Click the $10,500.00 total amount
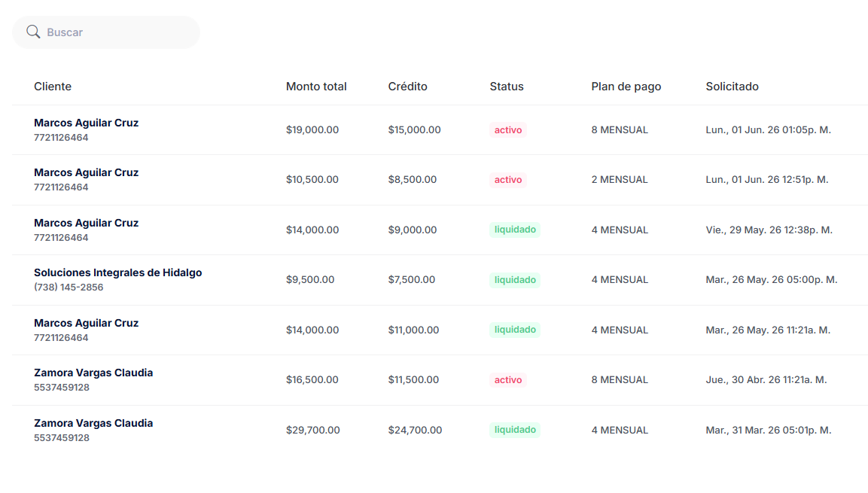Image resolution: width=868 pixels, height=493 pixels. (x=312, y=180)
